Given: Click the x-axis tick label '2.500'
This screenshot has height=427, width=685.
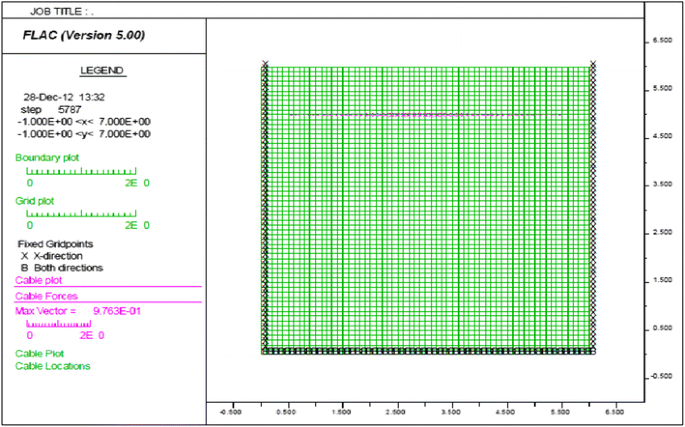Looking at the screenshot, I should click(x=398, y=412).
